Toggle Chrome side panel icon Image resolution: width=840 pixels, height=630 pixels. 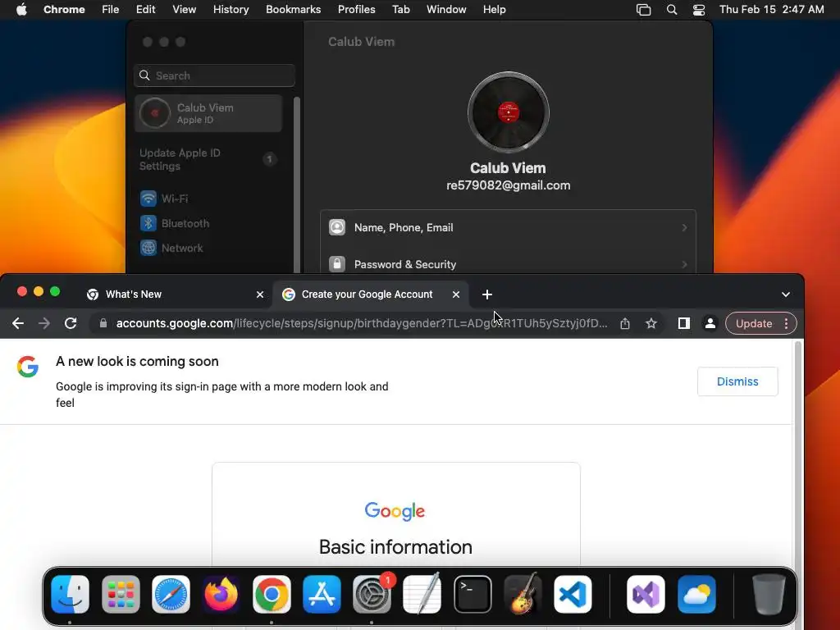pos(683,323)
